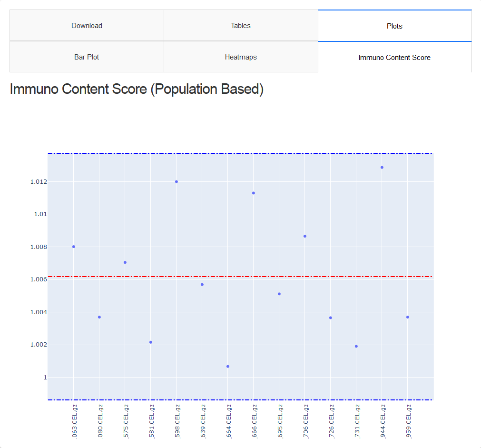Click the x-axis label 731.CEL.gz

[357, 421]
